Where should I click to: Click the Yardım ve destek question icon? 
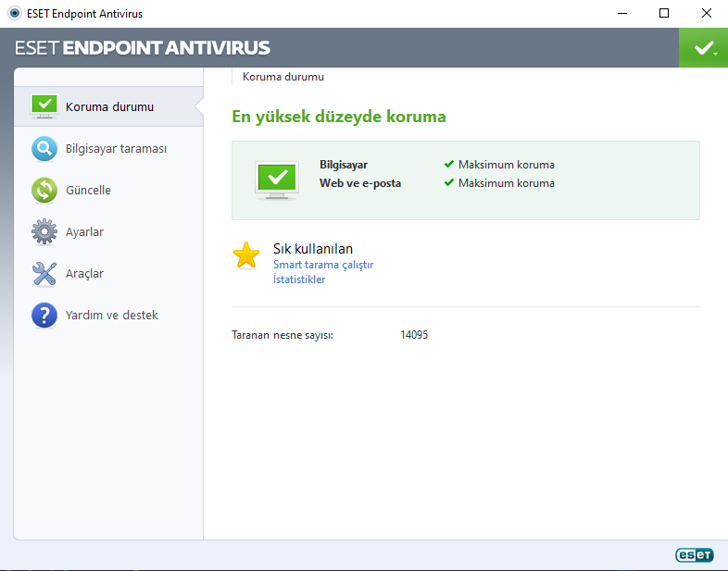44,315
